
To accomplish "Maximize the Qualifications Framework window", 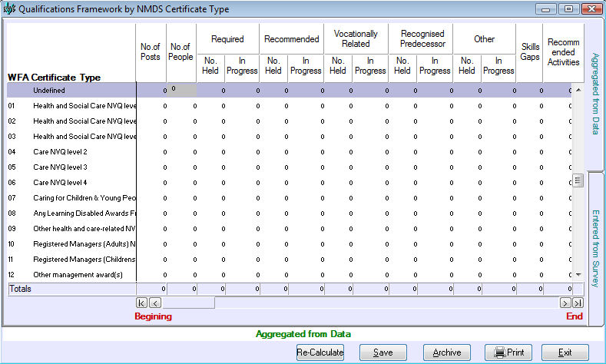I will (568, 9).
